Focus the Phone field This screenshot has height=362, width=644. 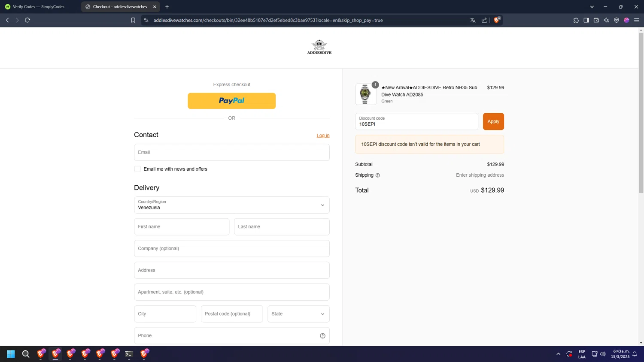click(231, 336)
